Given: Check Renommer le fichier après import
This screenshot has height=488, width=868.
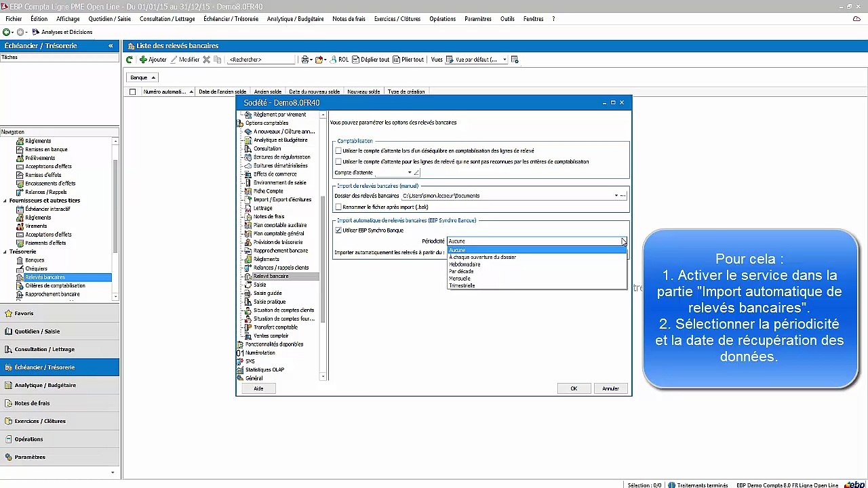Looking at the screenshot, I should (338, 207).
